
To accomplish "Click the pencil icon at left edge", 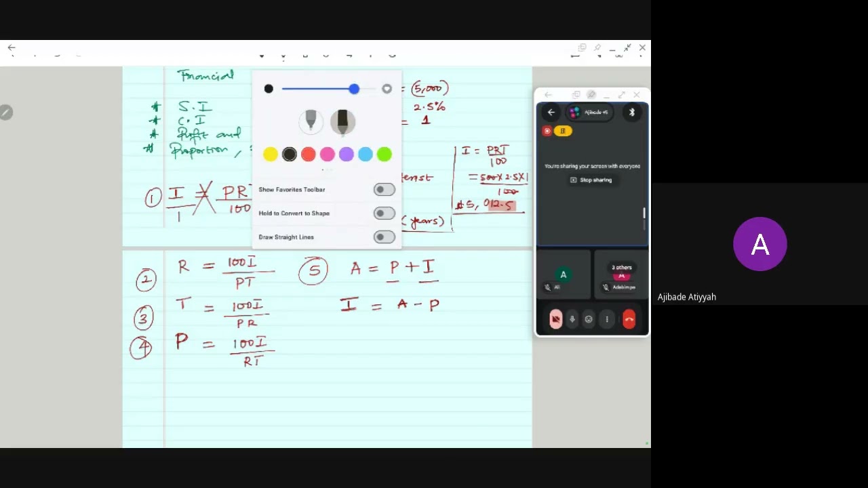I will 6,113.
